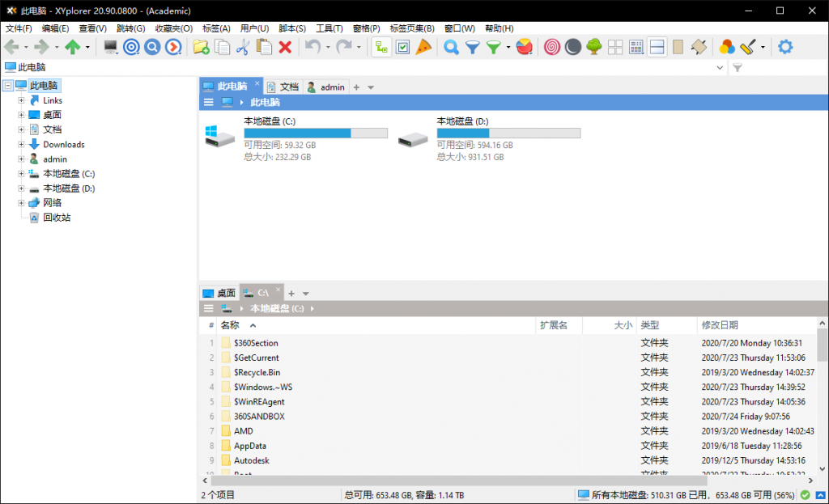Toggle the folder tree panel icon
Image resolution: width=829 pixels, height=504 pixels.
coord(381,47)
